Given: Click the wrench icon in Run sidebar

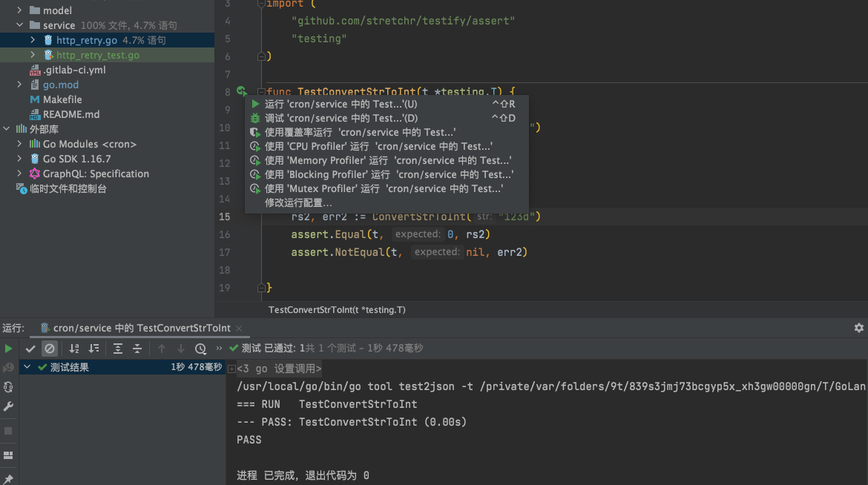Looking at the screenshot, I should (x=9, y=406).
